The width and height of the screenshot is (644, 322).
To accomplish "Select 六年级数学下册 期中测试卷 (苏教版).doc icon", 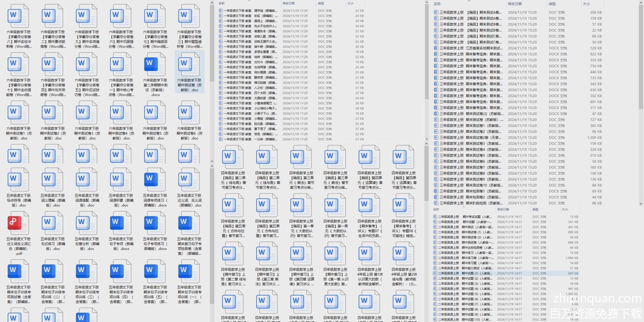I will [189, 64].
